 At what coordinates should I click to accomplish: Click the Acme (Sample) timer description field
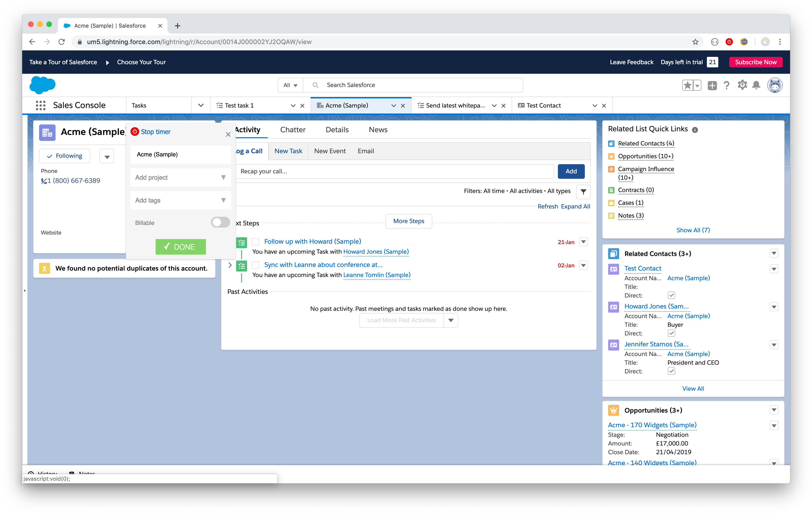[181, 155]
